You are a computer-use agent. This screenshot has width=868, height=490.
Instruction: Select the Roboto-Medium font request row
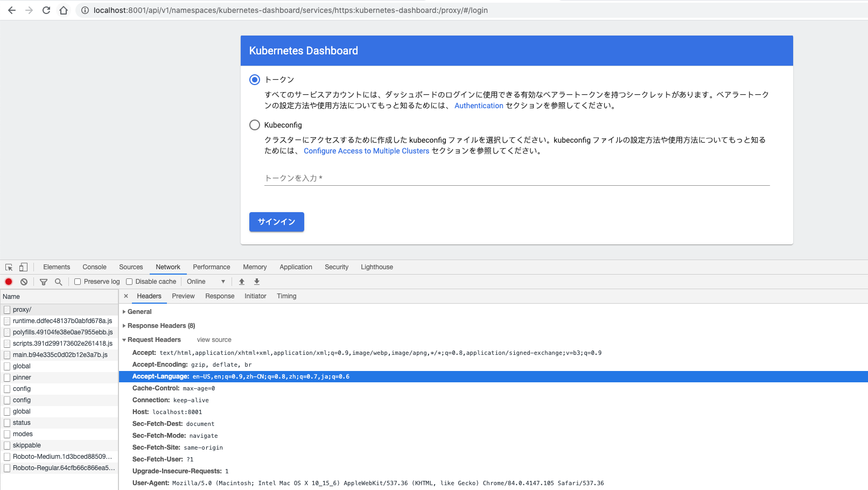point(59,457)
